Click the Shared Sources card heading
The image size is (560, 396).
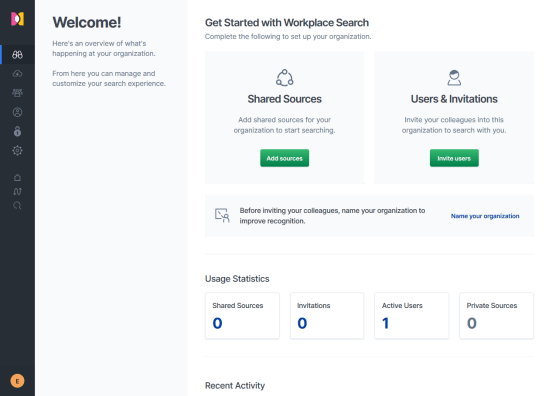pos(284,99)
